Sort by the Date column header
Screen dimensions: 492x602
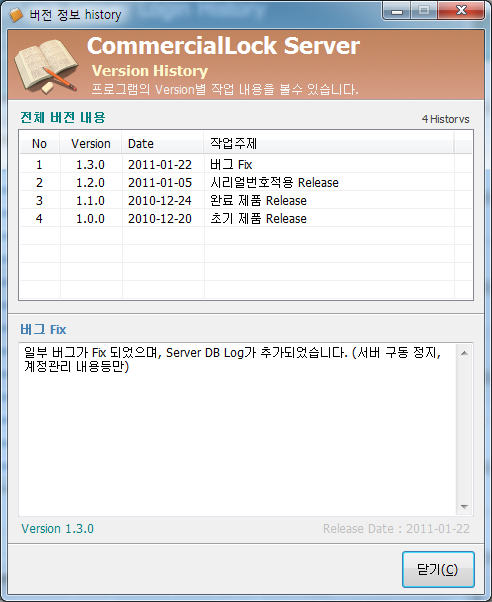tap(162, 144)
